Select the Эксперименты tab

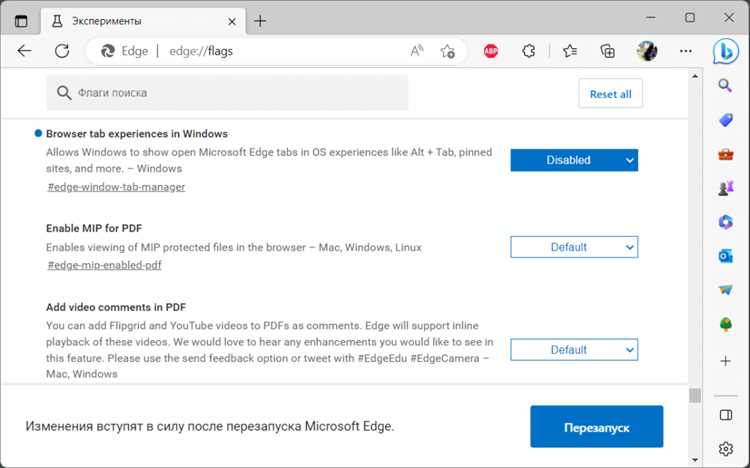(143, 22)
